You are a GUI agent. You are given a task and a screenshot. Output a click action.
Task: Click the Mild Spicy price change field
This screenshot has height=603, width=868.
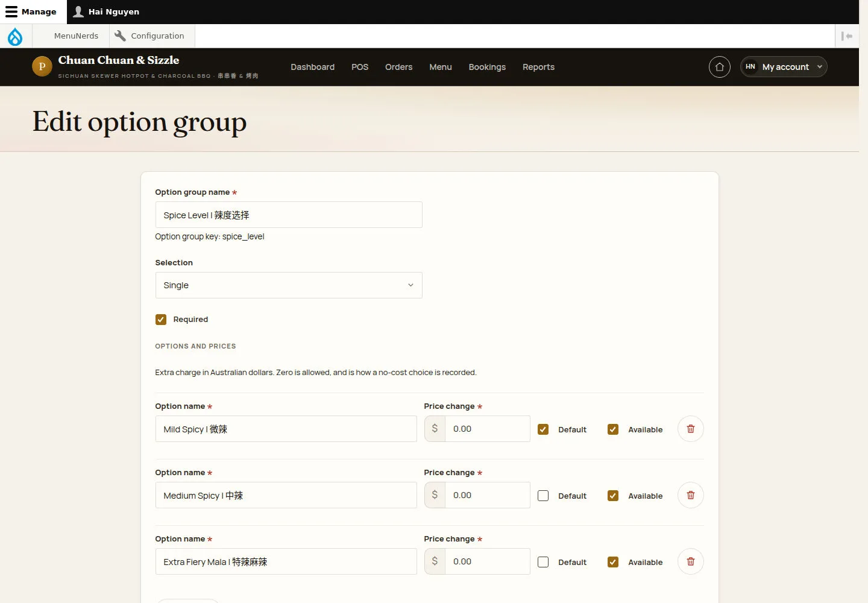coord(487,429)
